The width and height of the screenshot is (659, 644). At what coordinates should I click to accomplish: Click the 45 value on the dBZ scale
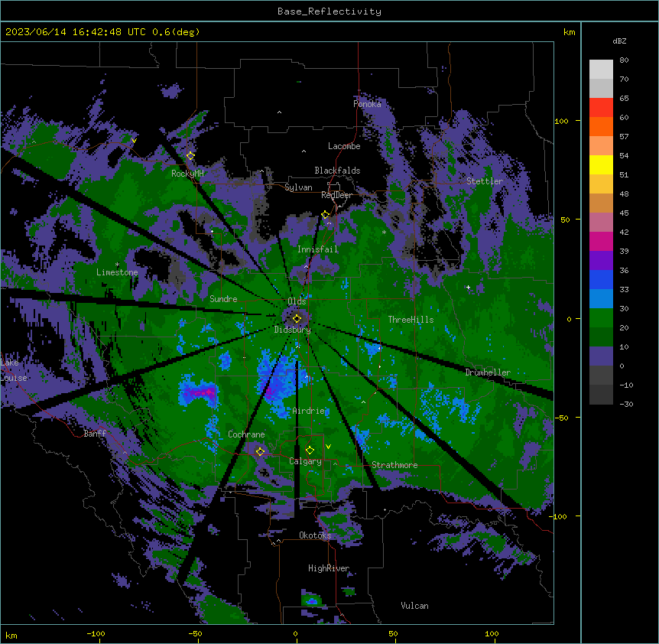point(624,213)
